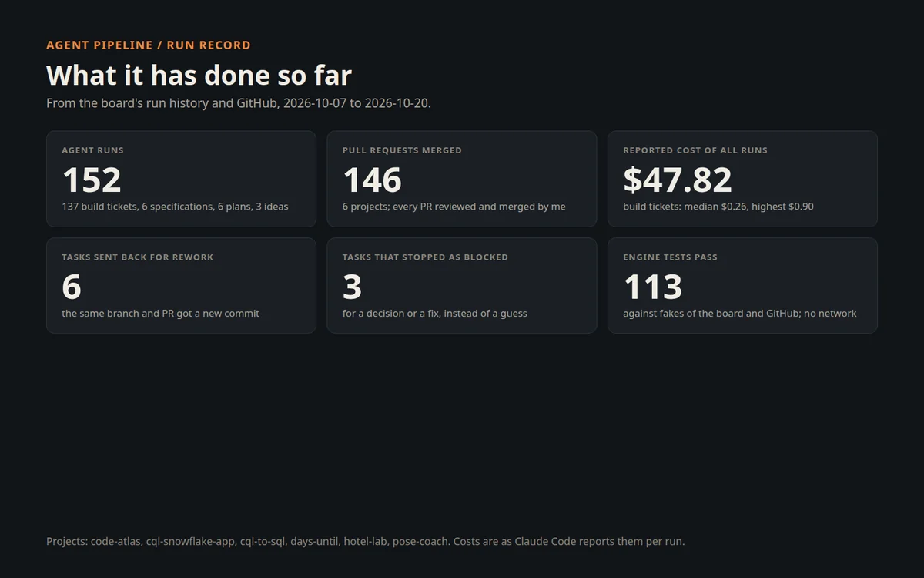Click 'build tickets: median $0.26' description
The height and width of the screenshot is (578, 924).
coord(718,207)
